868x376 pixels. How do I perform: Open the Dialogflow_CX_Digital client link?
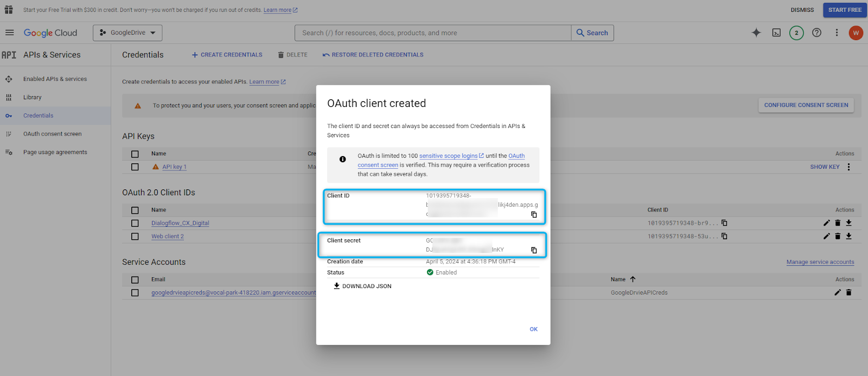[180, 223]
